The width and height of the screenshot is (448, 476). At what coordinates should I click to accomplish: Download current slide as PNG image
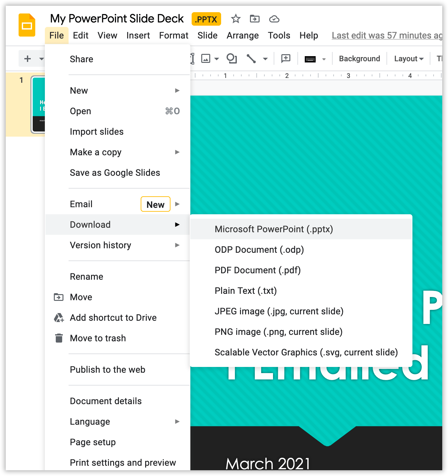click(301, 332)
